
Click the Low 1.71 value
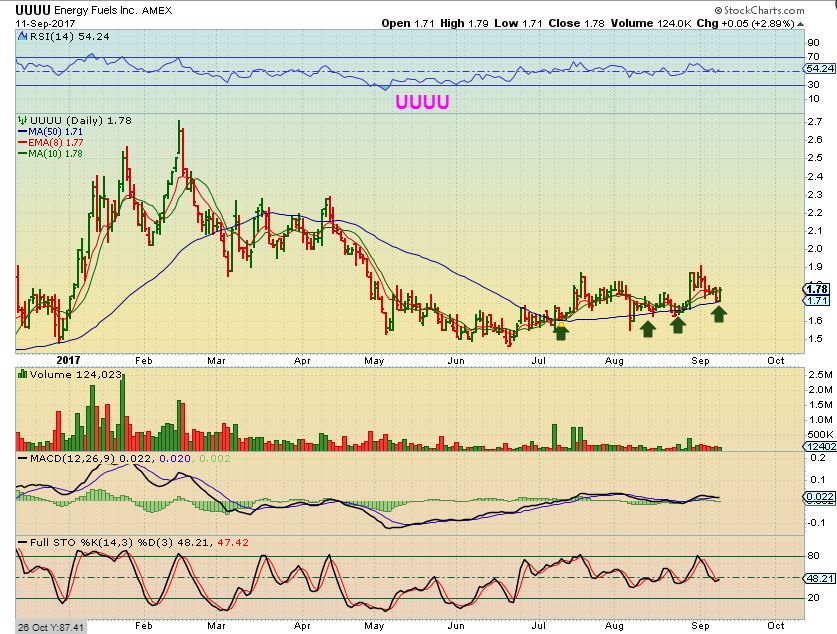click(x=518, y=23)
